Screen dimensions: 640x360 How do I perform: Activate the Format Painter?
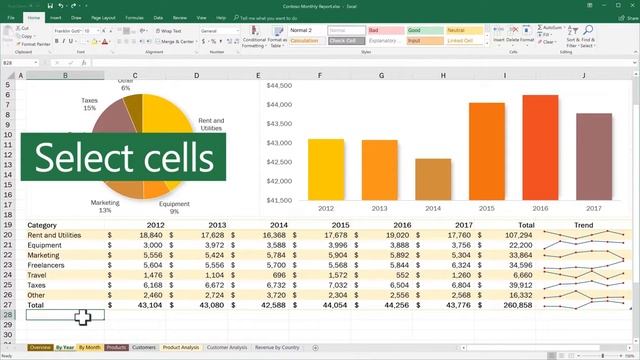33,44
